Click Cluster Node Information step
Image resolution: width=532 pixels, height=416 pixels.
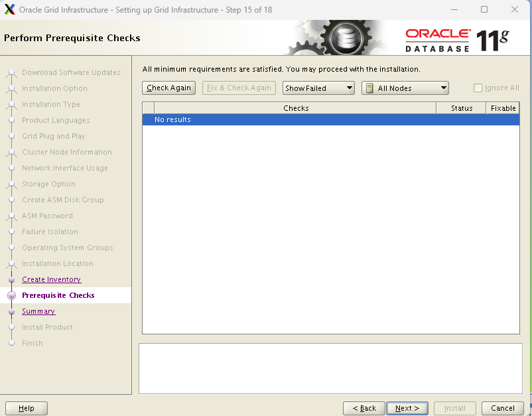67,152
